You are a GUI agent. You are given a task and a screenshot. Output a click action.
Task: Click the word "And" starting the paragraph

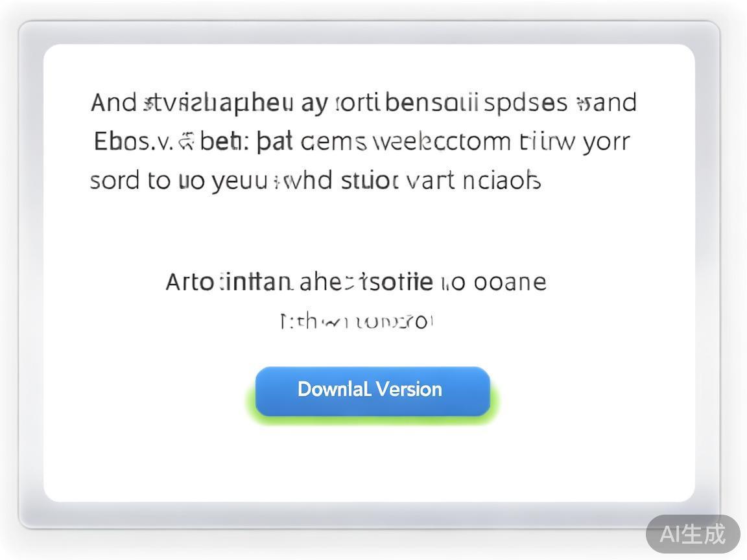[x=113, y=102]
